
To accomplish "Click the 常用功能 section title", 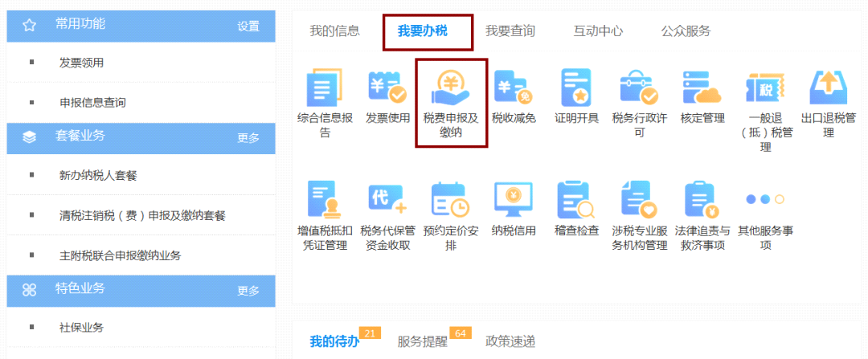I will (x=80, y=24).
